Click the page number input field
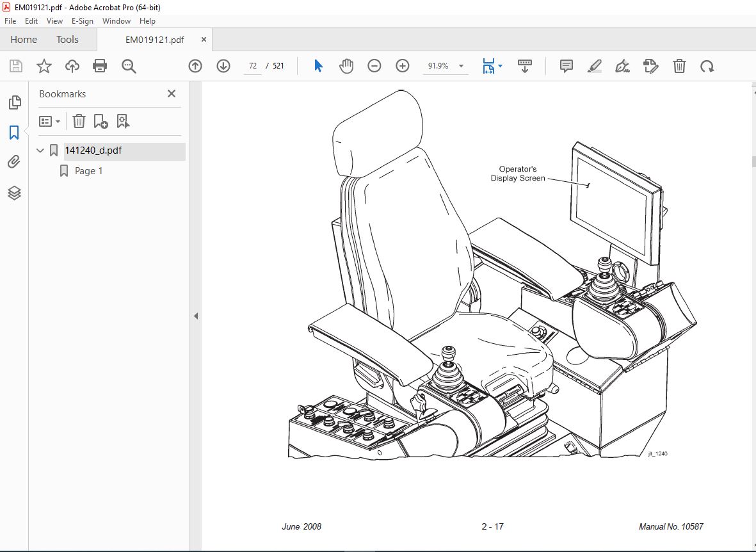This screenshot has height=552, width=756. (x=253, y=66)
